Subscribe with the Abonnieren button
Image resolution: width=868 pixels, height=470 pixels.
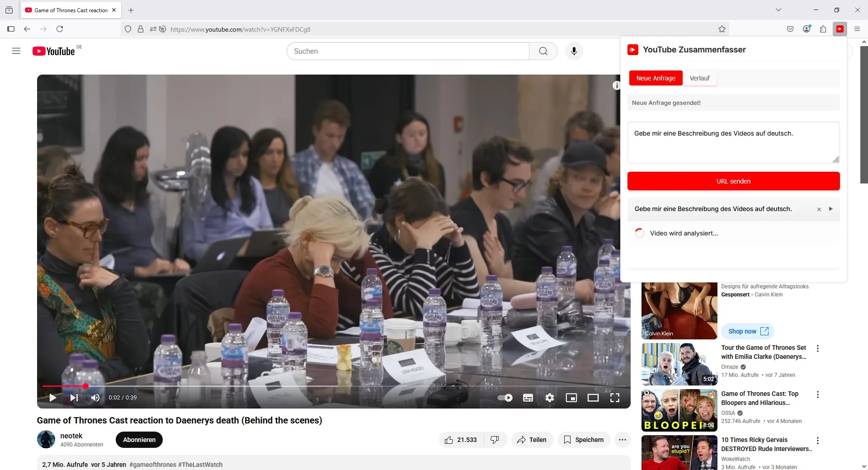[x=139, y=440]
